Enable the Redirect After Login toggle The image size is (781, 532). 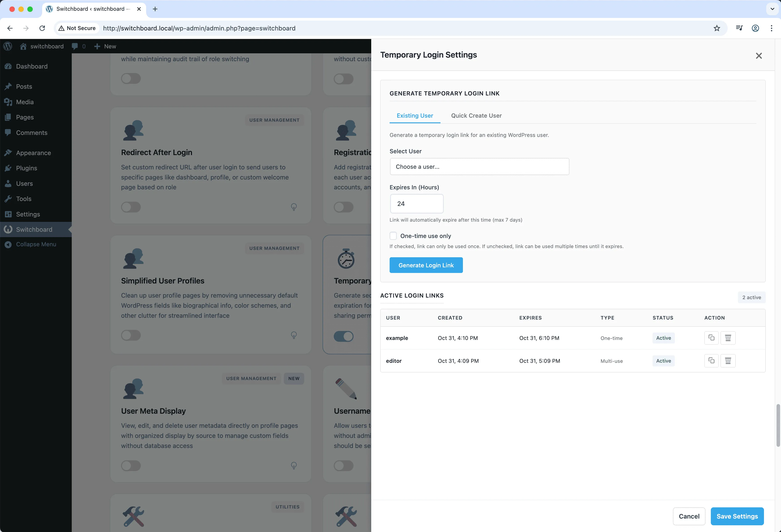click(x=131, y=207)
